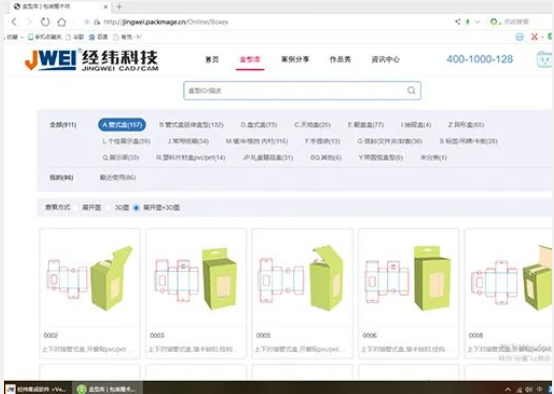
Task: Open a new browser tab with plus icon
Action: (119, 6)
